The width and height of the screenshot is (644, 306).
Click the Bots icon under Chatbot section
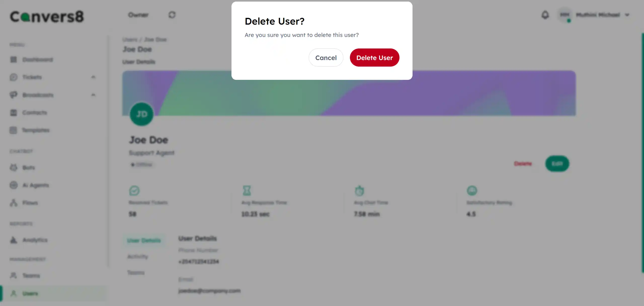point(14,168)
